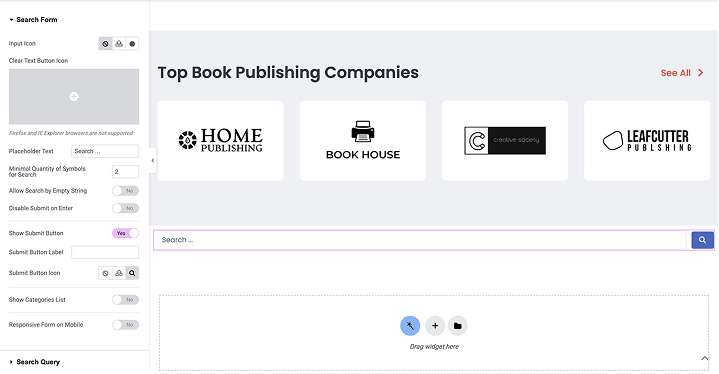The image size is (719, 374).
Task: Open template library folder button
Action: pos(458,326)
